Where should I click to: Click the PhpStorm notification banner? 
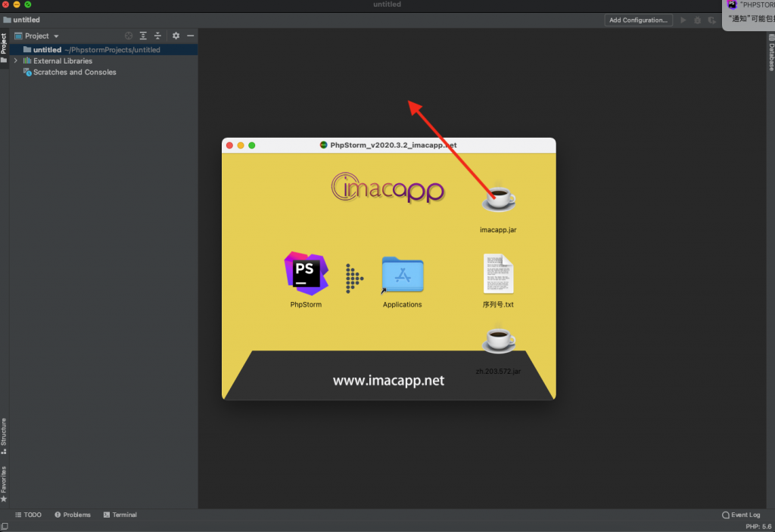pos(749,14)
